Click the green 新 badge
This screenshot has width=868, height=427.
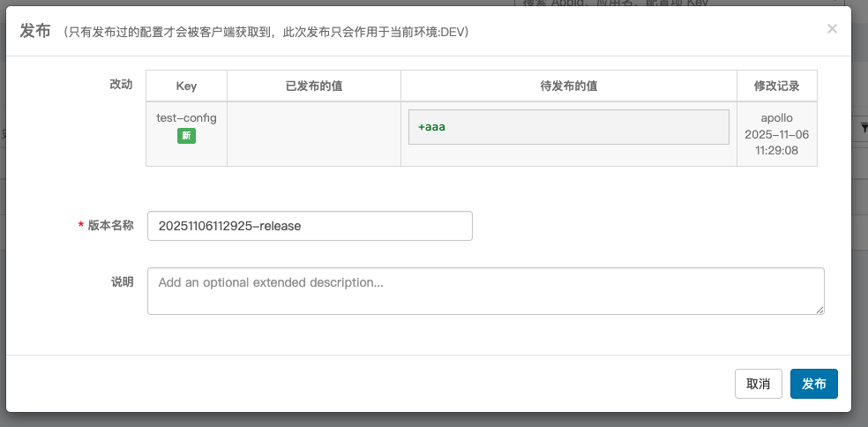click(186, 136)
